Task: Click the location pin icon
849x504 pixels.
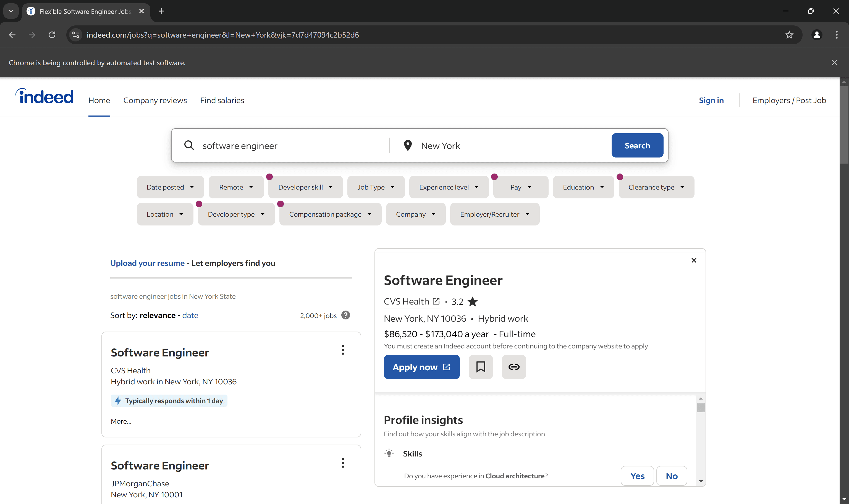Action: pyautogui.click(x=408, y=145)
